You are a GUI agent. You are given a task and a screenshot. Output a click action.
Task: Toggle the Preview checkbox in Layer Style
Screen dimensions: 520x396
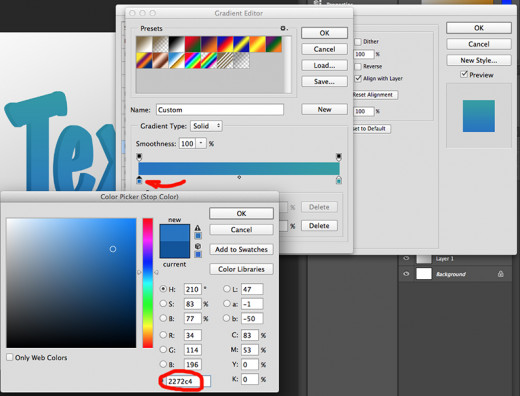click(x=464, y=74)
